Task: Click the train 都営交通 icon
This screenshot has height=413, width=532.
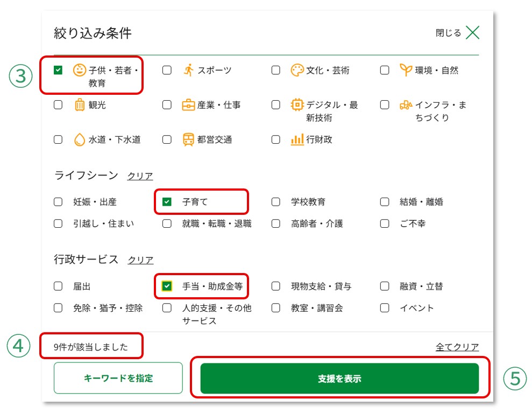Action: [x=188, y=139]
